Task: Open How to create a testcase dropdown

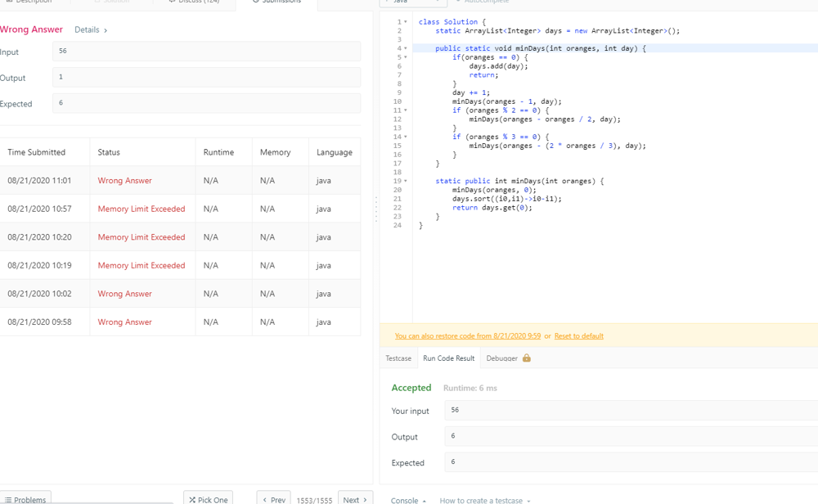Action: pos(484,501)
